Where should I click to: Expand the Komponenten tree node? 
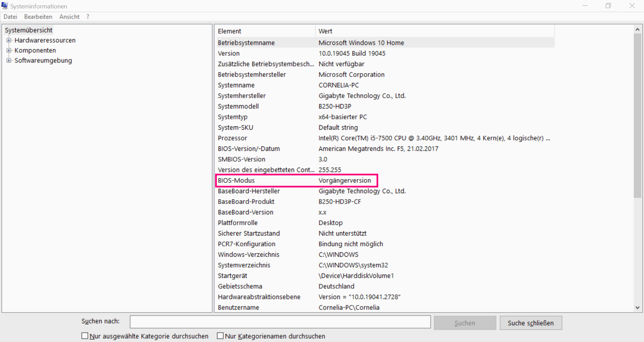coord(9,50)
